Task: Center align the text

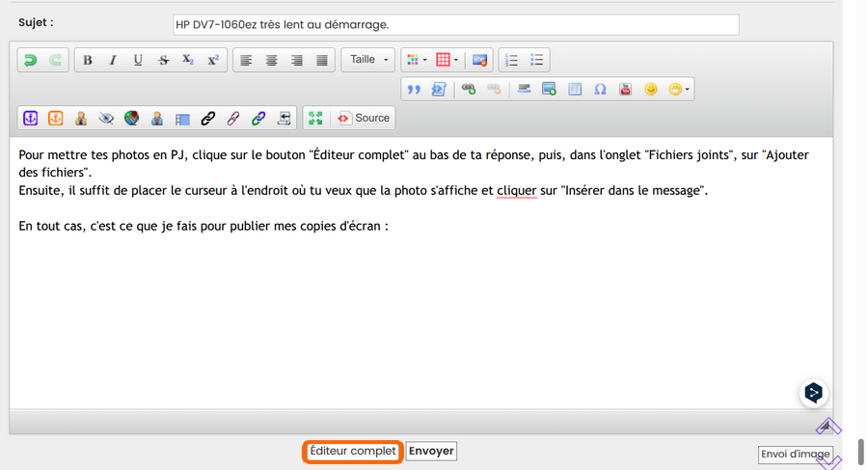Action: [x=272, y=60]
